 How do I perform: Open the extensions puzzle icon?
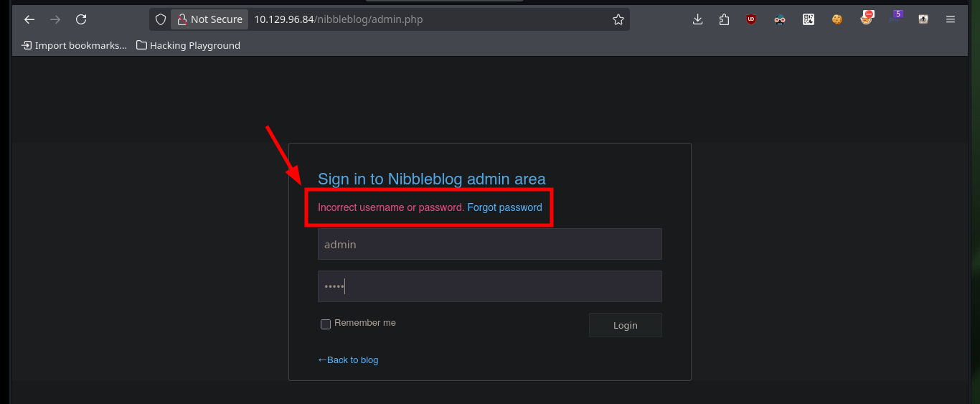pos(724,19)
